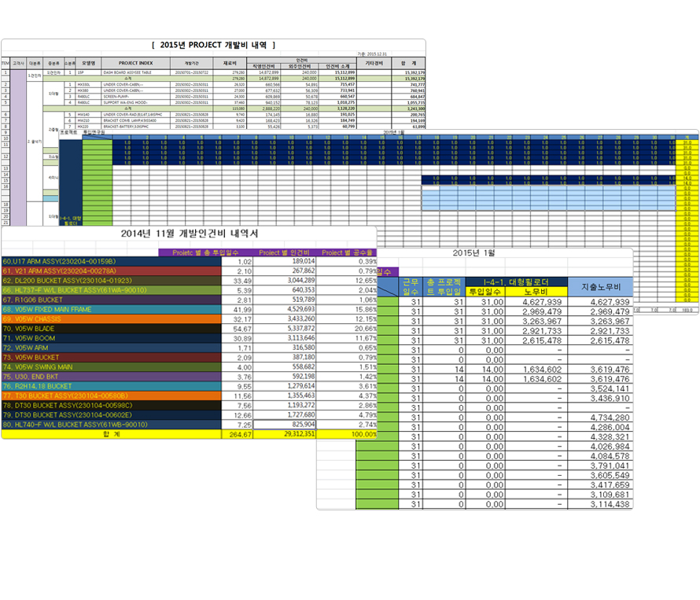
Task: Select the '직영인건비' sub-header cell
Action: pos(263,67)
